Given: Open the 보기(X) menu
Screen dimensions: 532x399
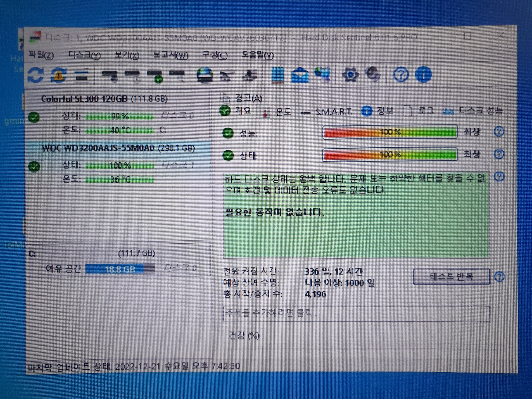Looking at the screenshot, I should tap(127, 55).
